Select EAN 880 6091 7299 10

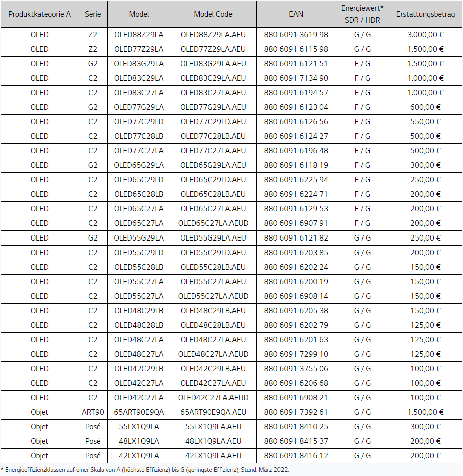(x=296, y=355)
